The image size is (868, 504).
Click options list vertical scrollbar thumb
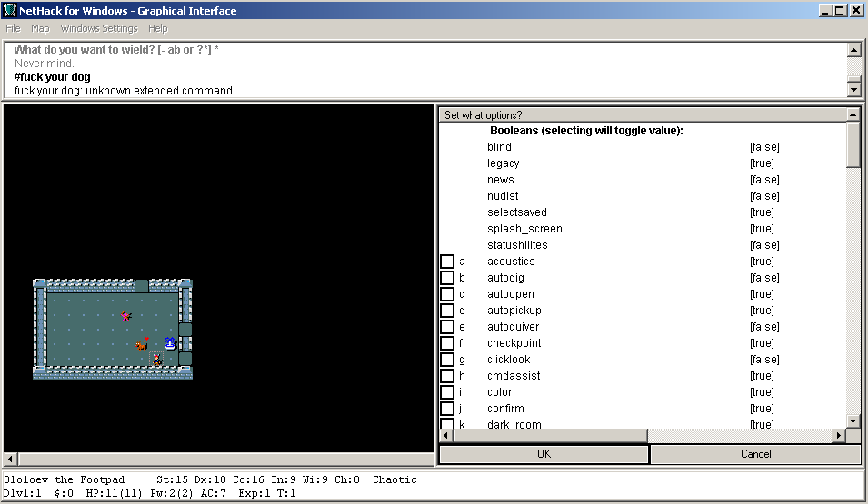pos(853,144)
